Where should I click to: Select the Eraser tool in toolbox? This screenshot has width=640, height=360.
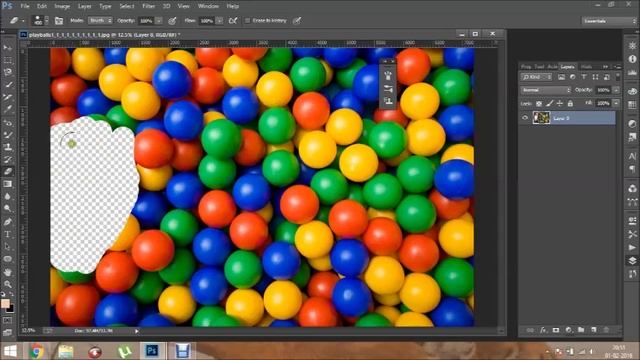(x=7, y=172)
